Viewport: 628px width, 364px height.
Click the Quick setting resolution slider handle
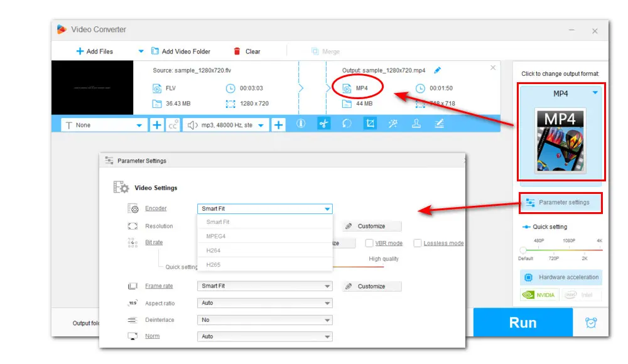(523, 250)
